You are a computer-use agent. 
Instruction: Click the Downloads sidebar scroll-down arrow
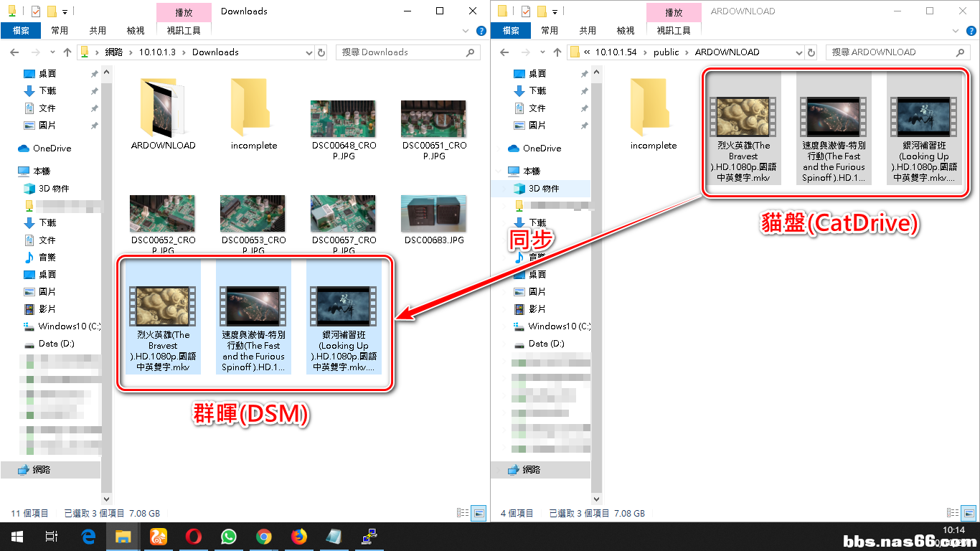pyautogui.click(x=107, y=499)
